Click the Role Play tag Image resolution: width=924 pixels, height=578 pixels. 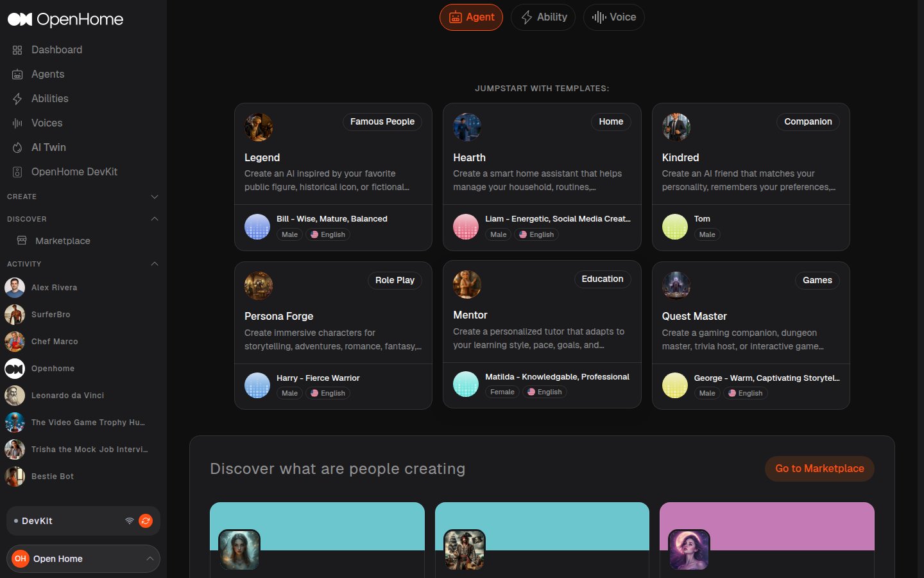[x=395, y=280]
